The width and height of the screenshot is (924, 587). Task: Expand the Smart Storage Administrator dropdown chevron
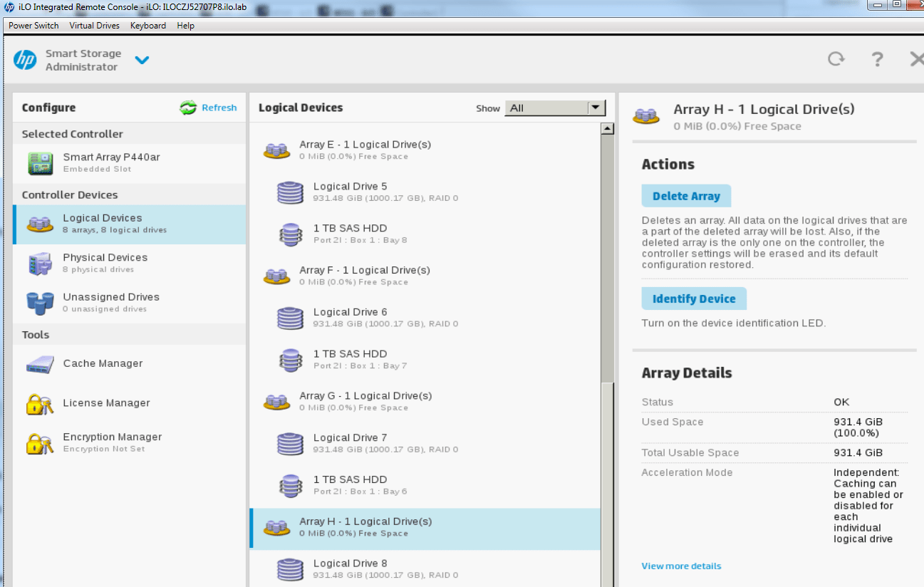pyautogui.click(x=142, y=61)
